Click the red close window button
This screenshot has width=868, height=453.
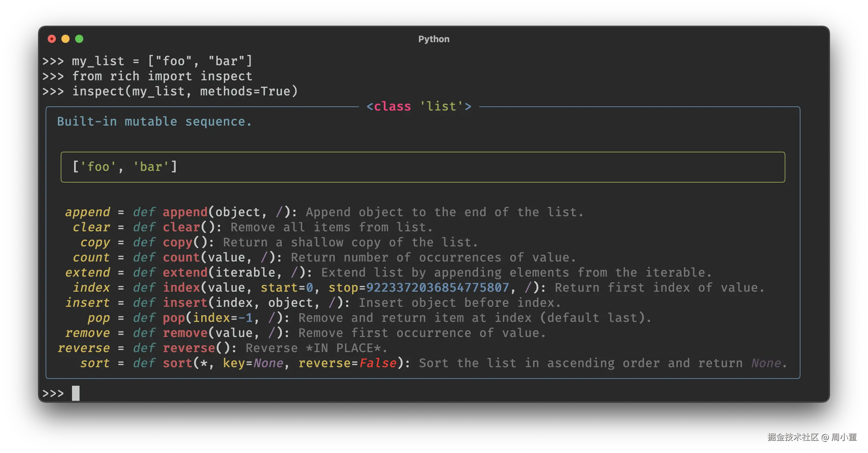(52, 39)
